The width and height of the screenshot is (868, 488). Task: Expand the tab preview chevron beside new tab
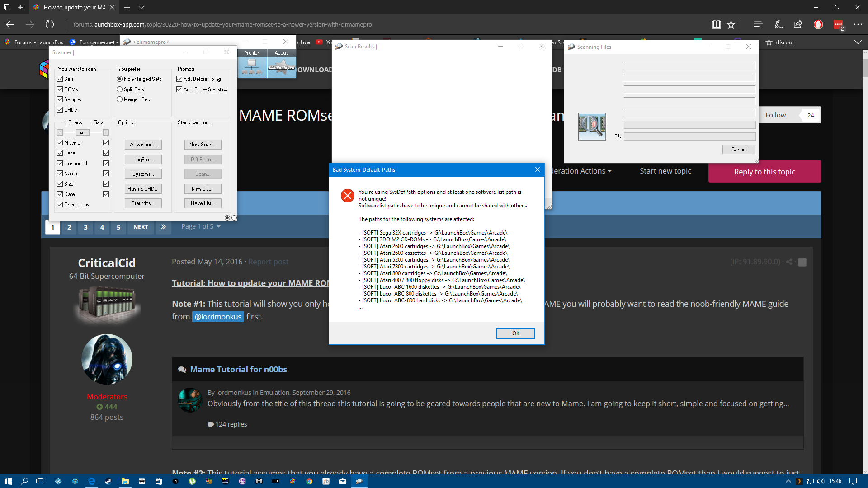(x=141, y=7)
